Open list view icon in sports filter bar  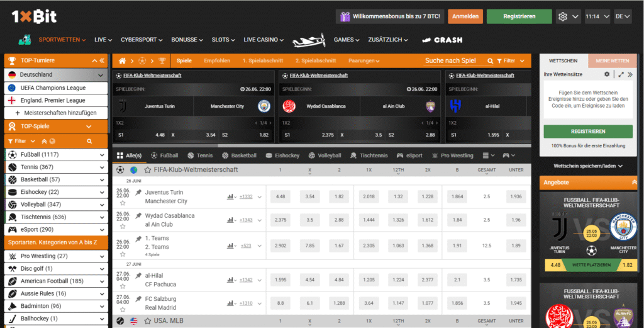coord(486,156)
